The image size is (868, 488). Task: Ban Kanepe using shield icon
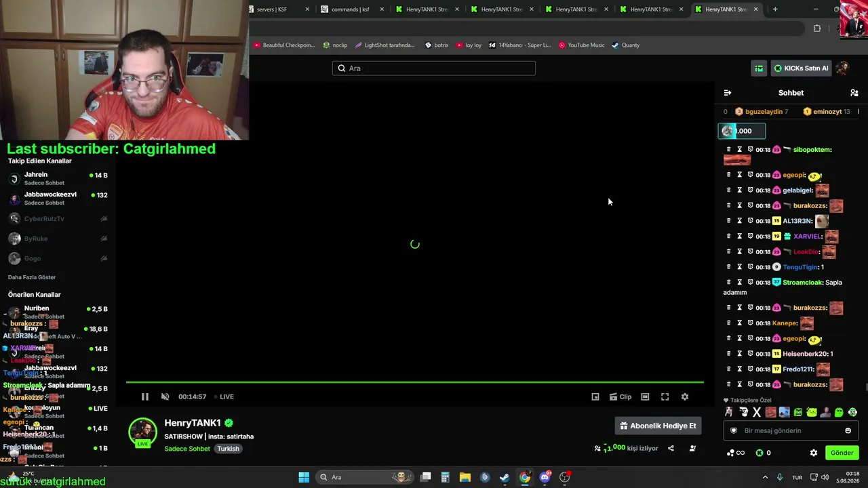pos(751,323)
